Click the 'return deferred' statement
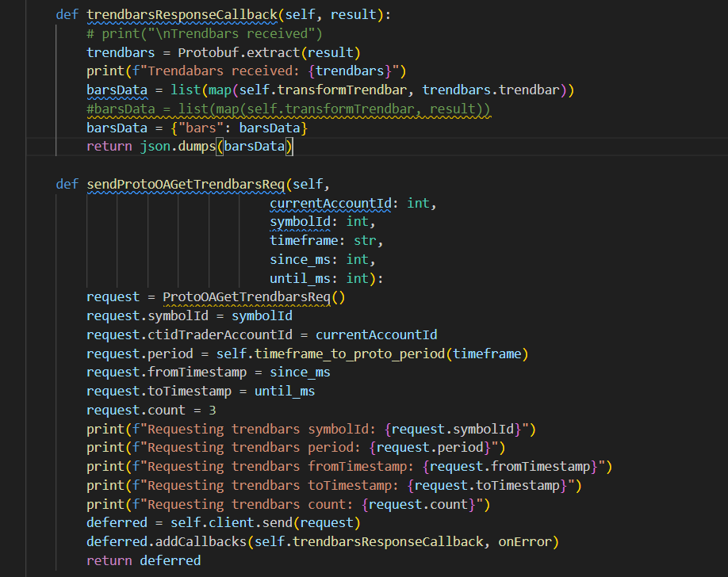728x577 pixels. click(x=144, y=561)
